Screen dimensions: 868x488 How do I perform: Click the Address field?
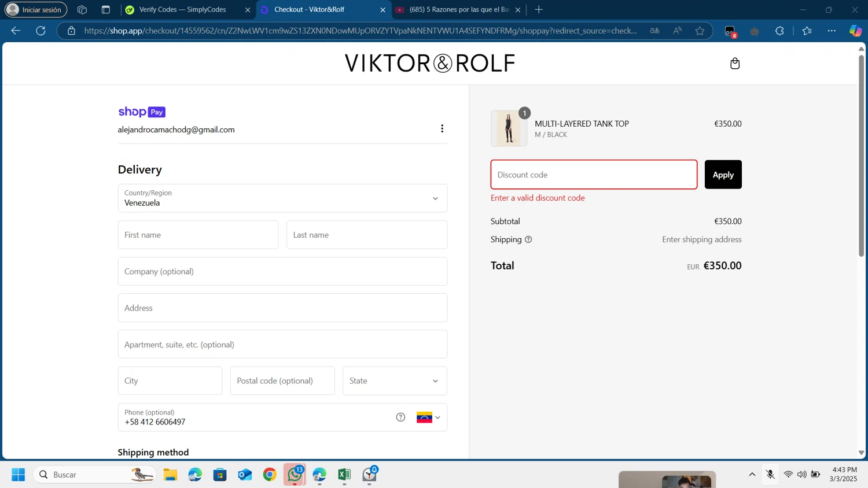point(282,308)
